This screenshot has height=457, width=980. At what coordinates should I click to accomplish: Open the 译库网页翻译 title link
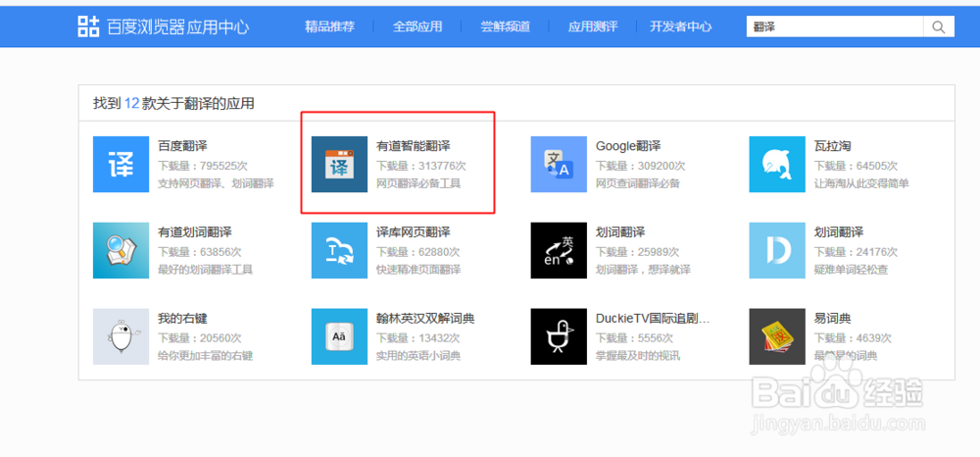[414, 232]
